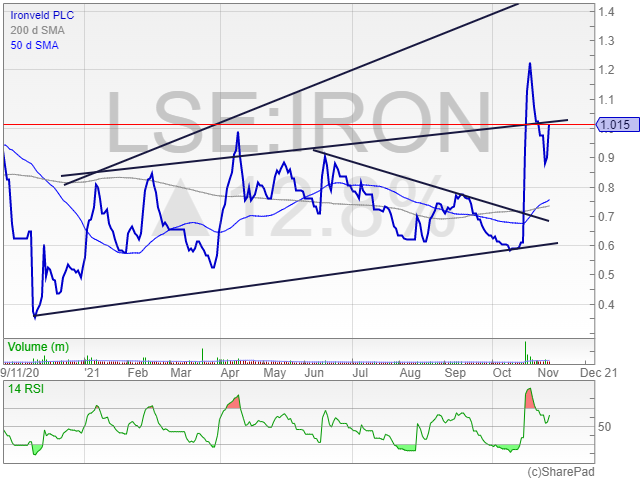The width and height of the screenshot is (640, 480).
Task: Click the Jun date axis label
Action: pyautogui.click(x=314, y=373)
